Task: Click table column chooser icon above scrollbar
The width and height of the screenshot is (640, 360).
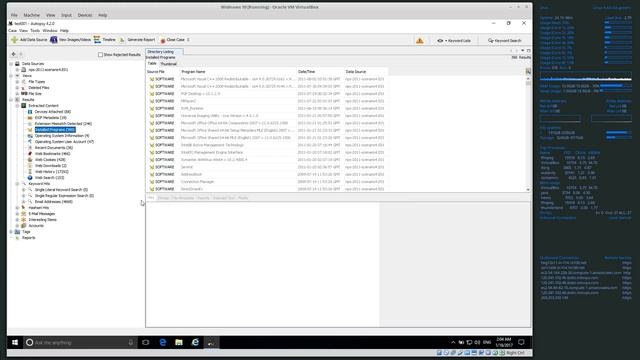Action: click(528, 71)
